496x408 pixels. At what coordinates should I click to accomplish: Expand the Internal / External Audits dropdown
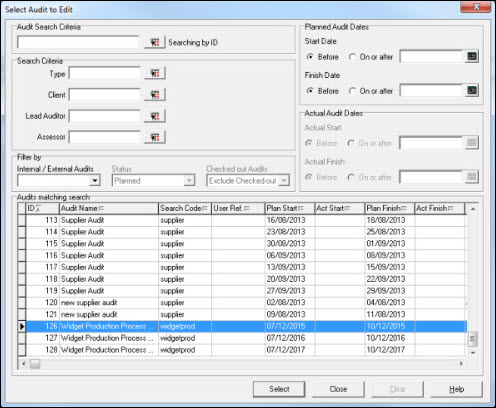coord(95,181)
